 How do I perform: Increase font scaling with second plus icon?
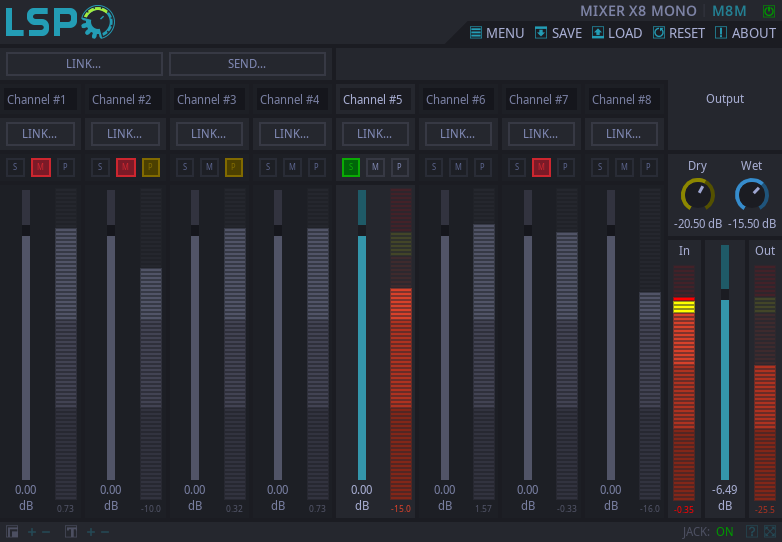pyautogui.click(x=91, y=532)
